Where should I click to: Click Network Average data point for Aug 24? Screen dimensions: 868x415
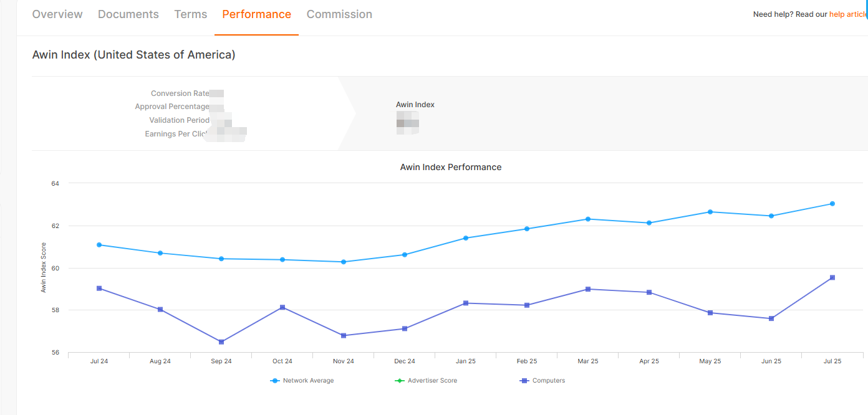coord(160,253)
